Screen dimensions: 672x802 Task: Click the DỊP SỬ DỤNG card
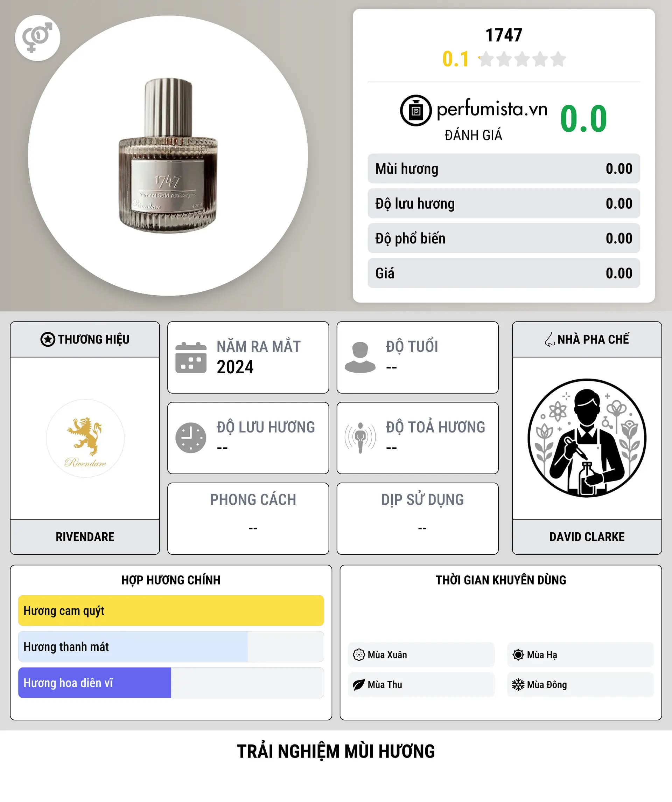point(418,519)
